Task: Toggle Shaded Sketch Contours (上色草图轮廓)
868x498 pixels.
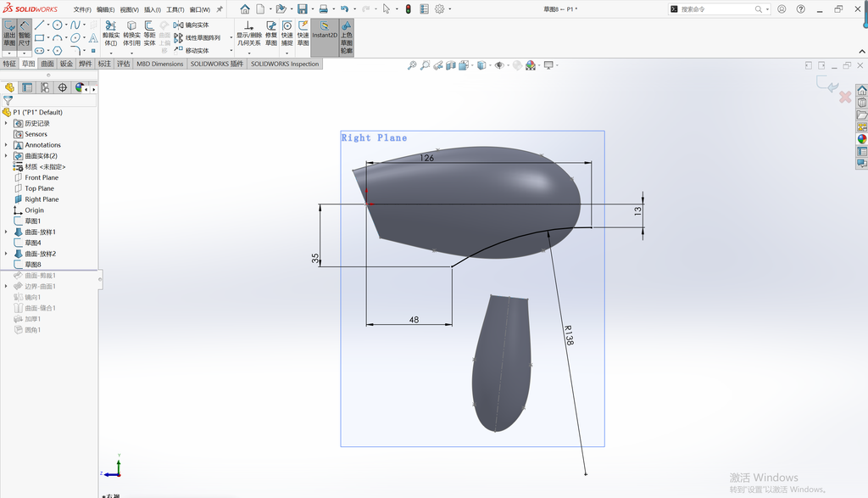Action: [x=347, y=36]
